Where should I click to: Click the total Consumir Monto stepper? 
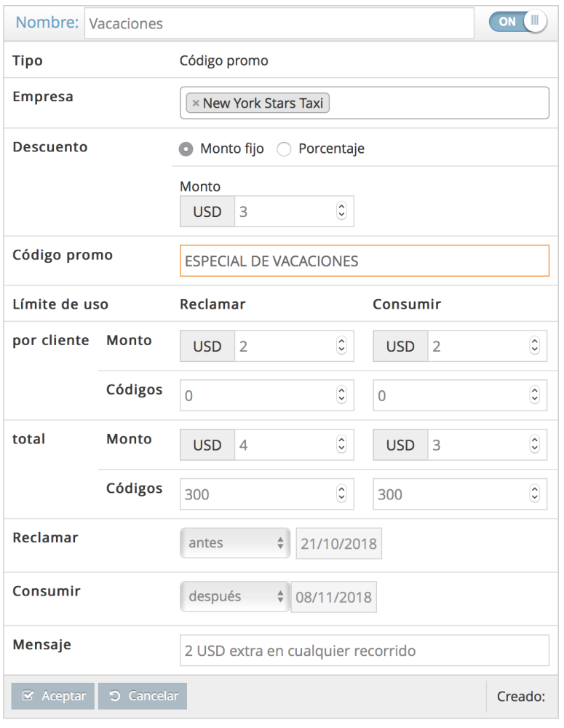tap(535, 445)
